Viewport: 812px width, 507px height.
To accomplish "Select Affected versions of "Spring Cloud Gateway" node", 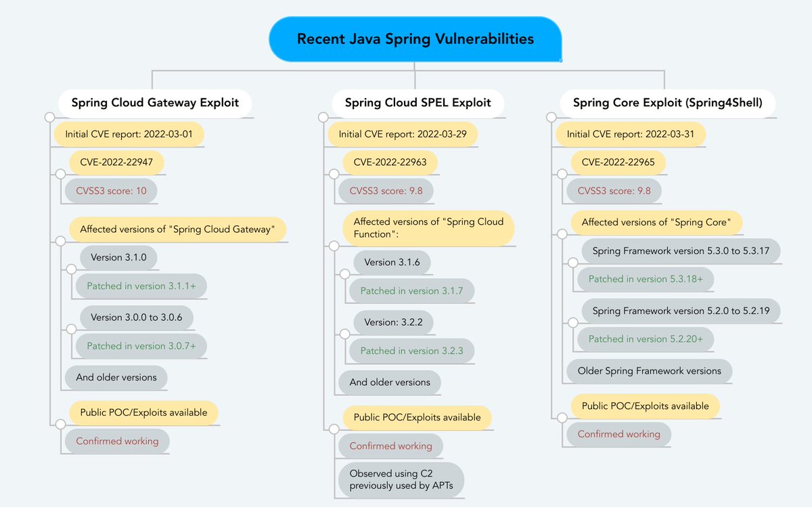I will point(177,229).
